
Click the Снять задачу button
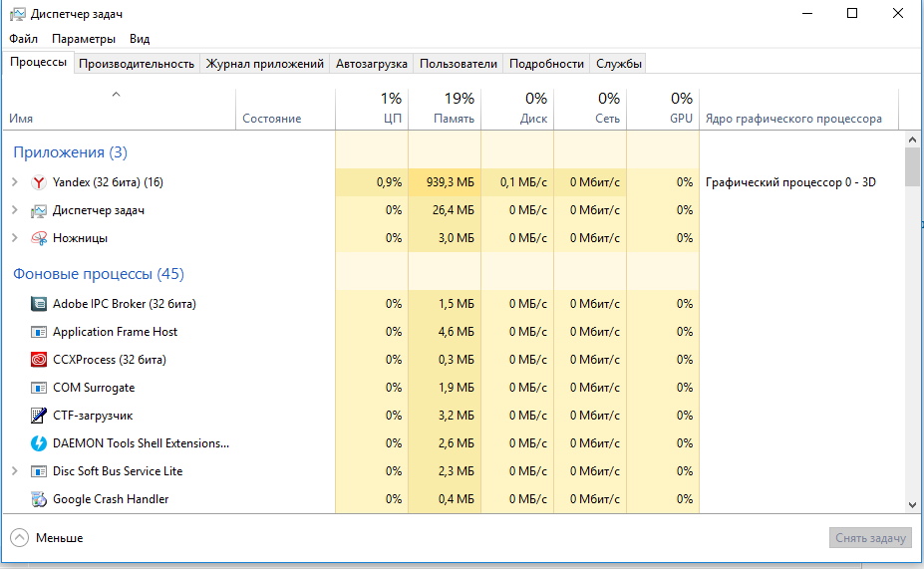(x=870, y=538)
